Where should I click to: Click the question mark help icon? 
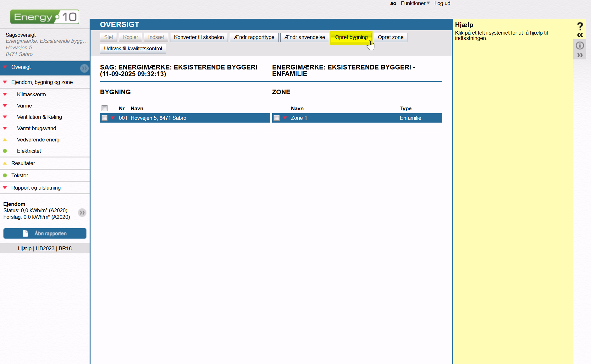click(x=580, y=26)
